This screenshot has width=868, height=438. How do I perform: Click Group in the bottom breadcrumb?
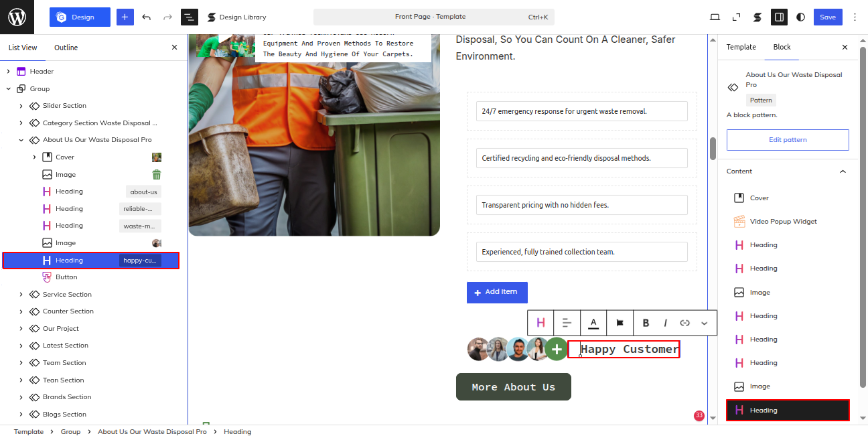(70, 432)
